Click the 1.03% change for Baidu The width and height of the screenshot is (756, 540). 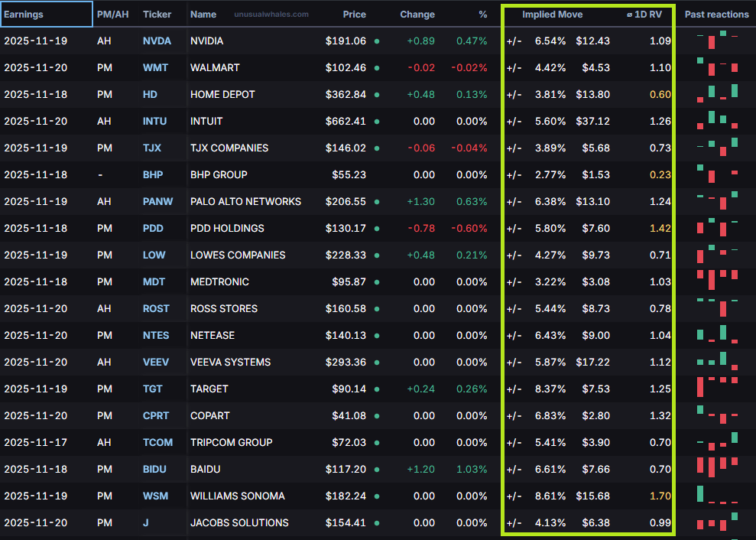(x=472, y=470)
